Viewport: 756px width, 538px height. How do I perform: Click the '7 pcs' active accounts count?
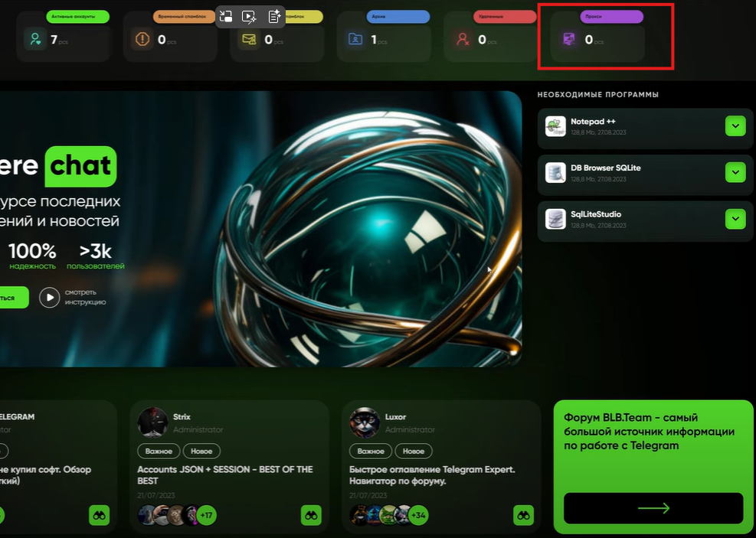coord(59,40)
